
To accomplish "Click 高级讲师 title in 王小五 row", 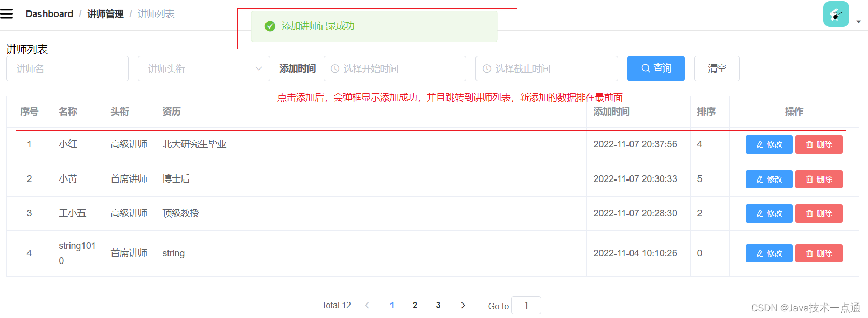I will point(129,213).
